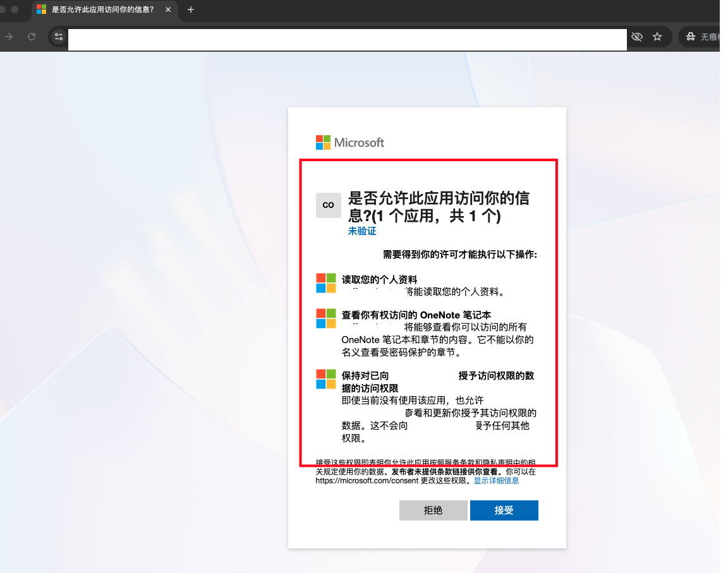The image size is (728, 573).
Task: Open site permissions via the address bar sliders icon
Action: click(58, 37)
